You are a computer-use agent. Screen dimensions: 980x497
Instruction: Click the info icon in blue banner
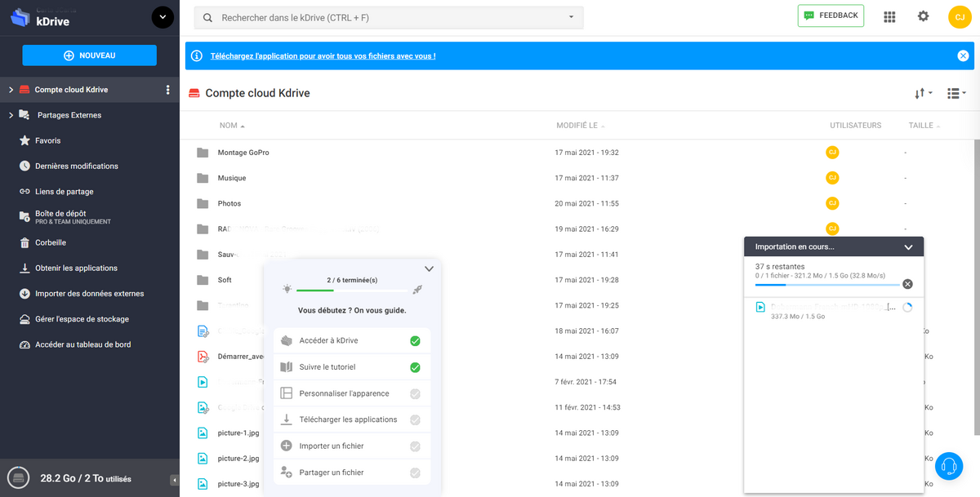(x=197, y=55)
